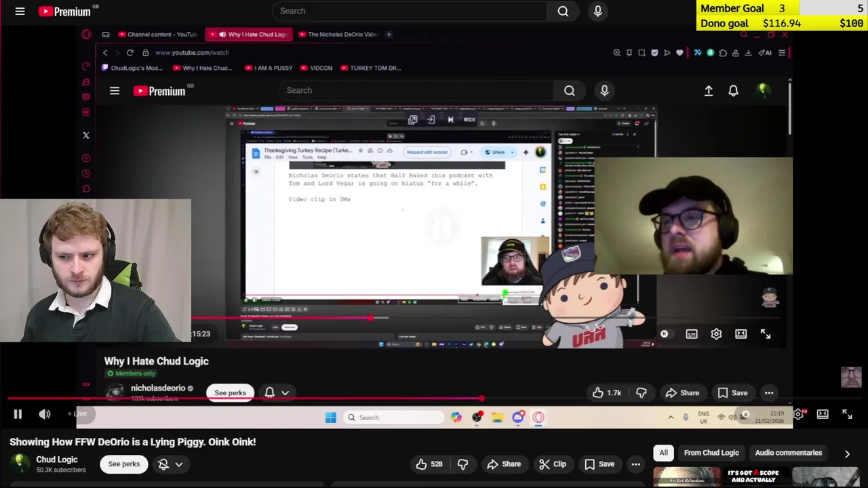Enter fullscreen in inner player

tap(766, 334)
